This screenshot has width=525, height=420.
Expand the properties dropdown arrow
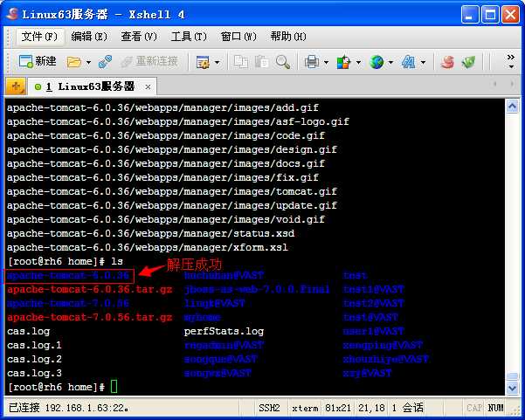pyautogui.click(x=217, y=62)
